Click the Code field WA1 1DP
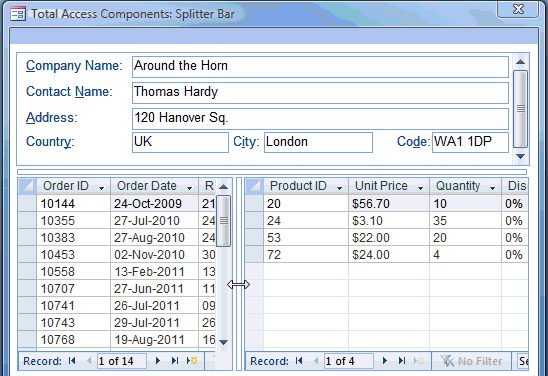 pos(470,142)
